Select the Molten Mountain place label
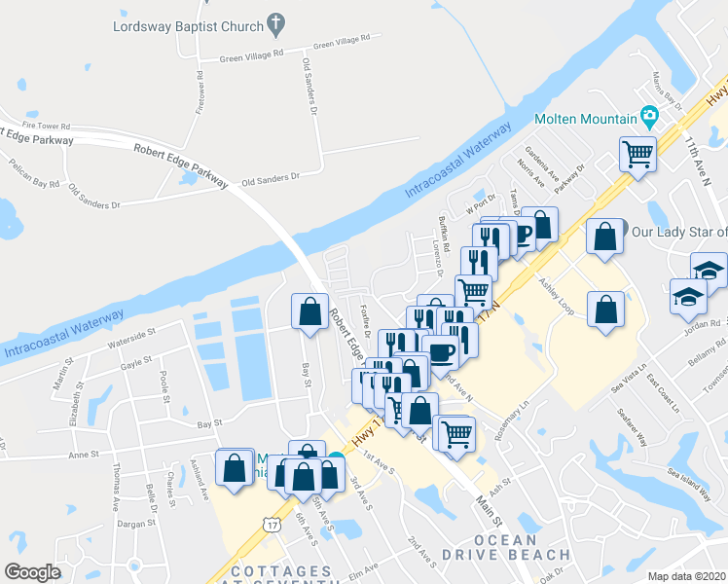 click(x=586, y=119)
